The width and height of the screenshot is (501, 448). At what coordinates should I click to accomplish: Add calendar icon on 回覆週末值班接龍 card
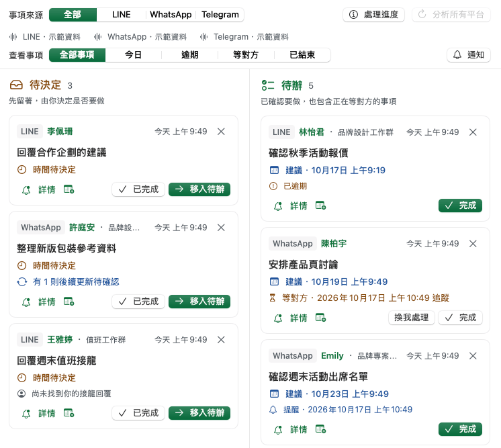click(x=69, y=413)
